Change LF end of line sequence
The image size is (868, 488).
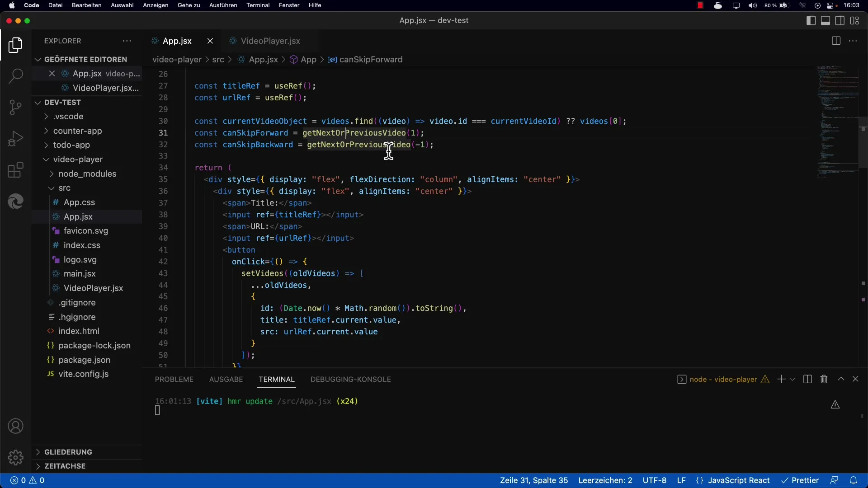681,480
